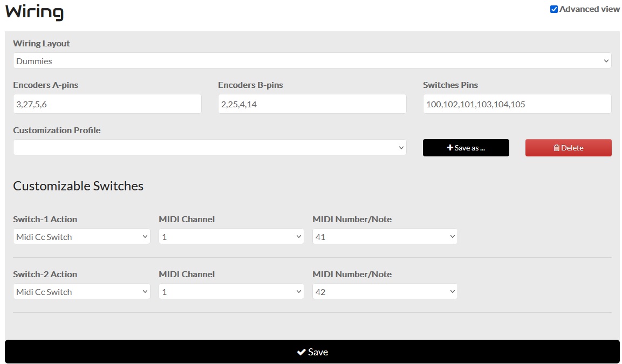The height and width of the screenshot is (364, 622).
Task: Click the plus icon on Save as
Action: coord(450,148)
